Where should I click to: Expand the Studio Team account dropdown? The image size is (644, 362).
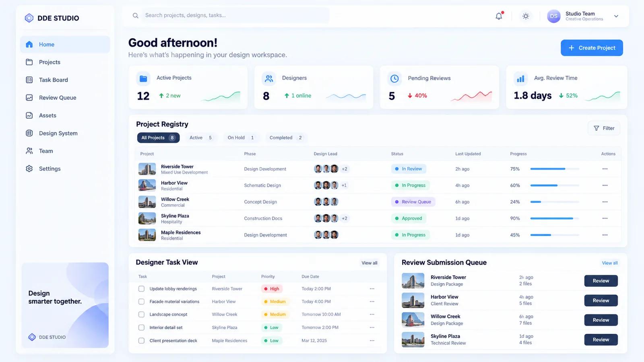point(616,16)
